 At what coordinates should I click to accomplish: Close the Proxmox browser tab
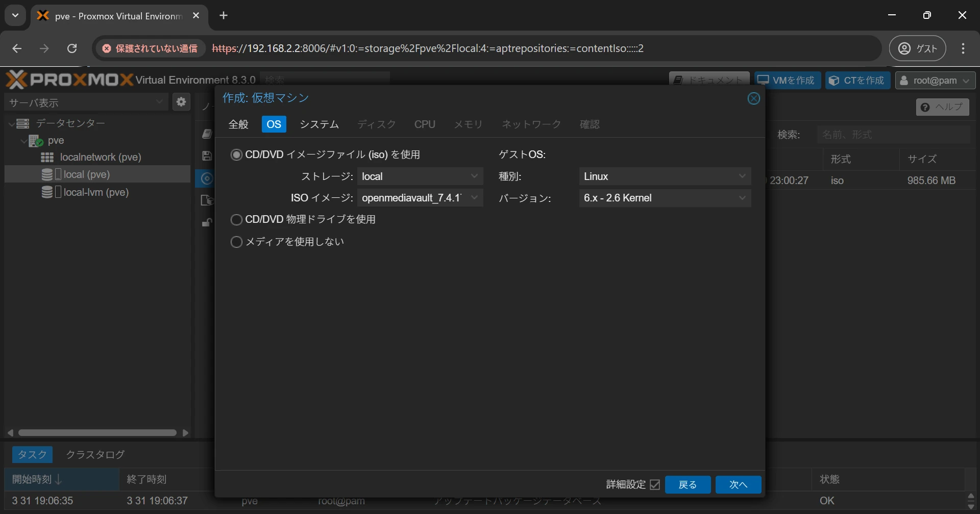(x=196, y=16)
